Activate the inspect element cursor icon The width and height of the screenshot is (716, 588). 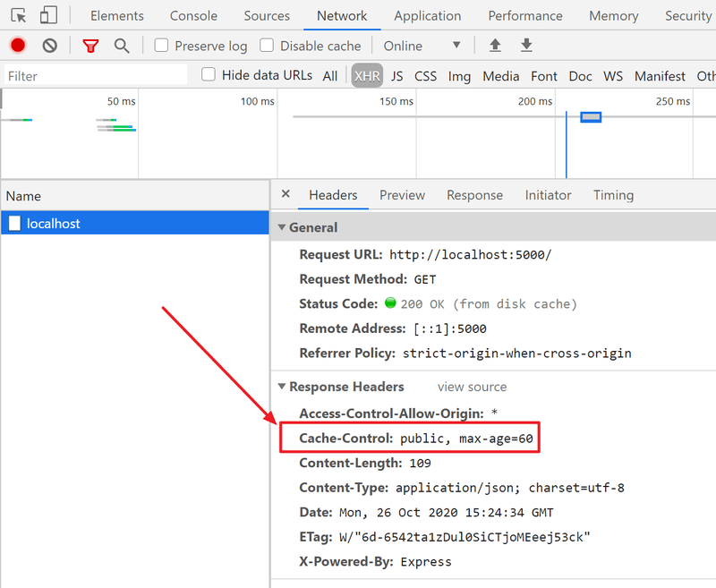(x=19, y=15)
